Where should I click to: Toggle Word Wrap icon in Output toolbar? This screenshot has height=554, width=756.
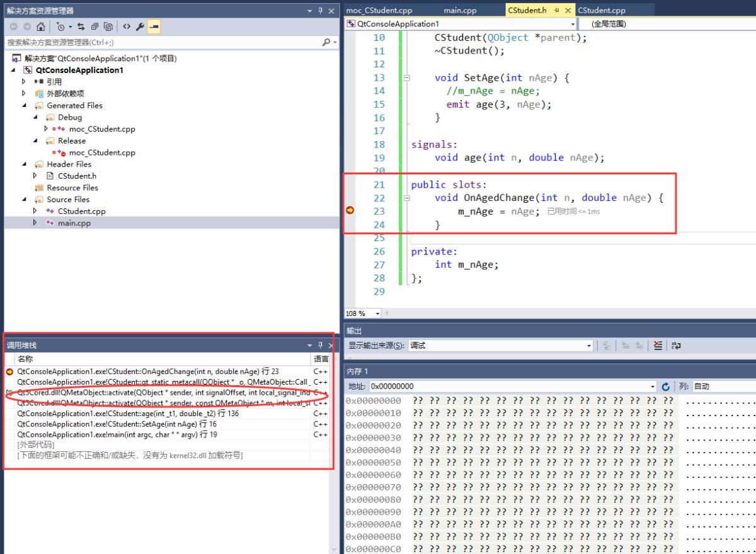pos(676,346)
